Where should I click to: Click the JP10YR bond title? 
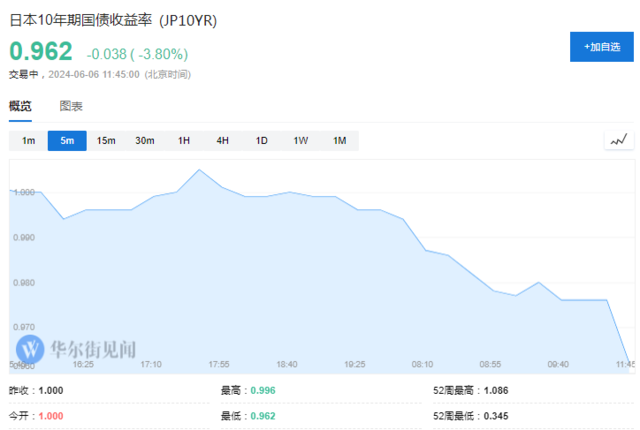(113, 20)
